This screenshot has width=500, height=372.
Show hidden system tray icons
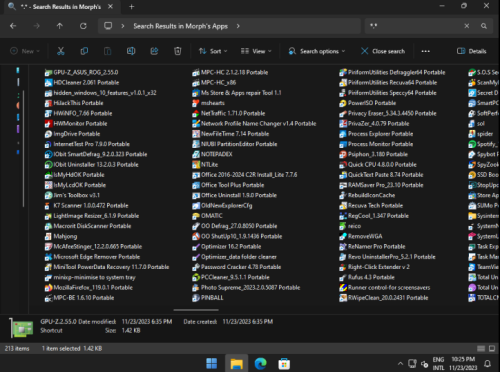tap(400, 364)
